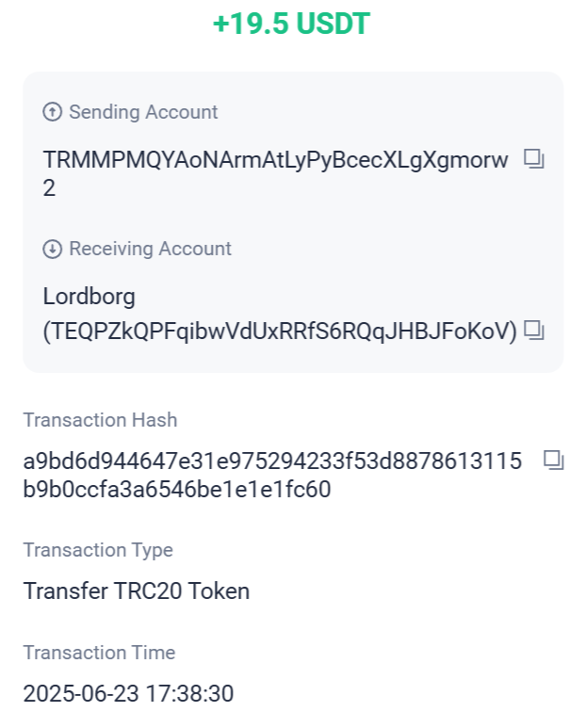Select the 2025-06-23 17:38:30 timestamp
This screenshot has width=586, height=728.
click(x=128, y=694)
